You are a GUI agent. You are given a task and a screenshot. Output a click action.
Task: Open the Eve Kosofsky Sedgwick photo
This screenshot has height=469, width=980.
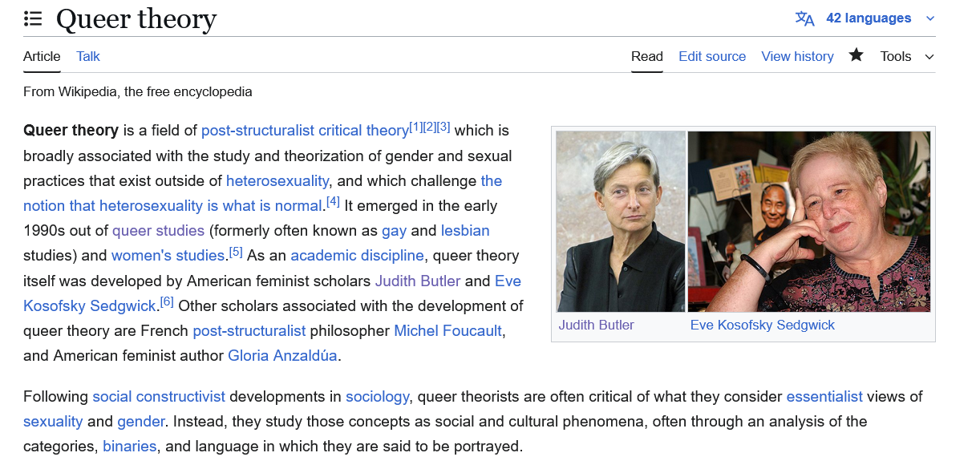(x=808, y=221)
